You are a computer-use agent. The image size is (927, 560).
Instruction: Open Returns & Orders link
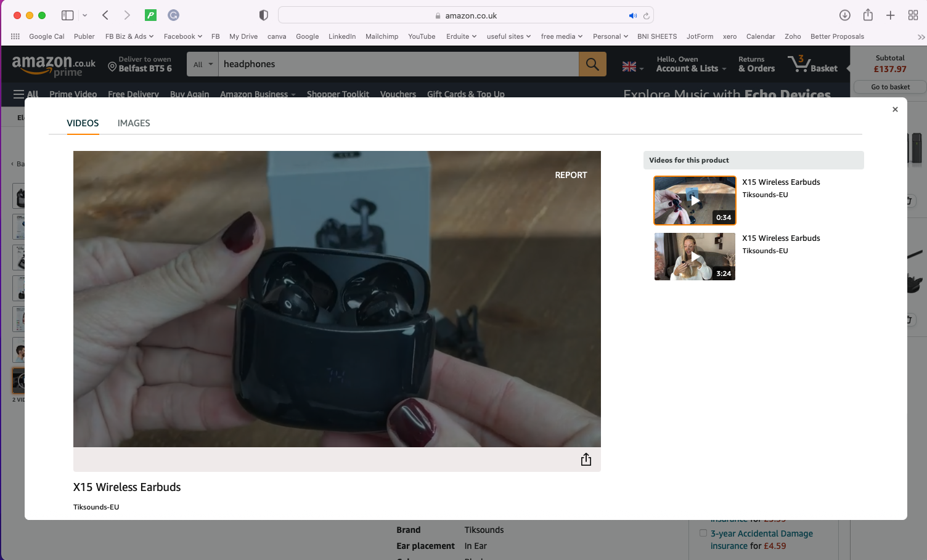point(757,64)
